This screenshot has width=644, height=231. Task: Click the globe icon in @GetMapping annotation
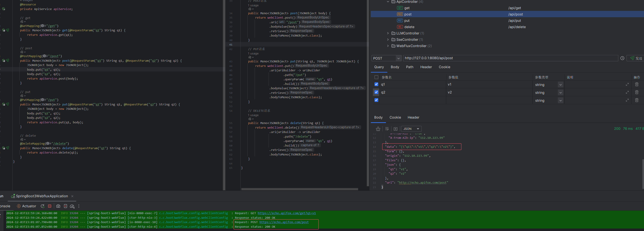[x=43, y=26]
